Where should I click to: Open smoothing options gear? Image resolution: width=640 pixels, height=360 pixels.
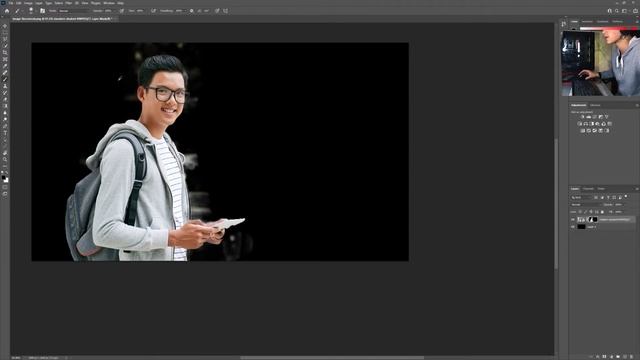pyautogui.click(x=191, y=11)
